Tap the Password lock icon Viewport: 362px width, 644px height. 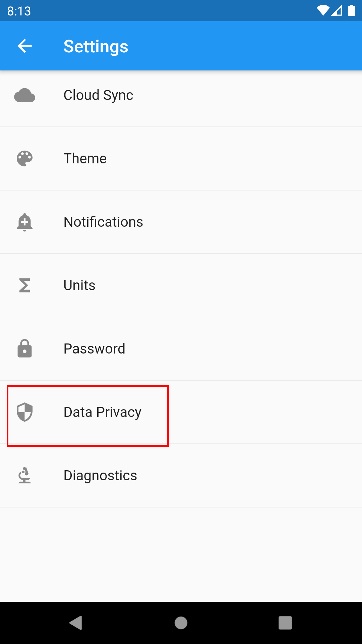24,348
